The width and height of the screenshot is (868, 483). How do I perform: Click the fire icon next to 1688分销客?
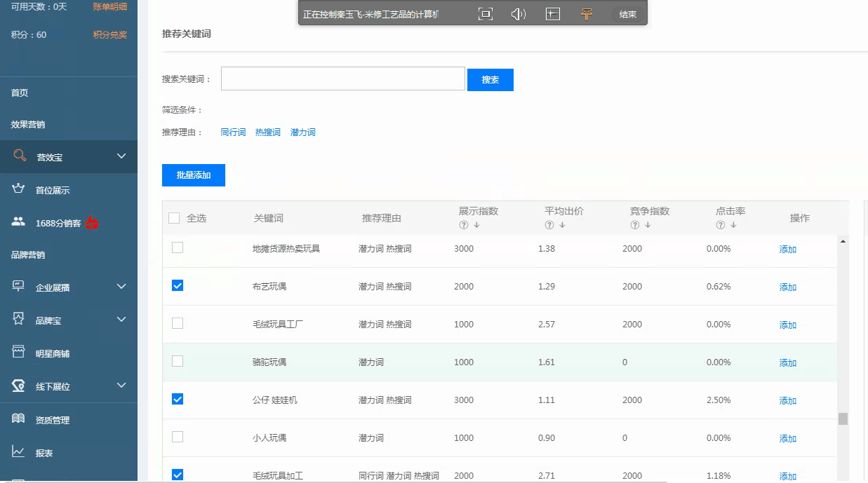92,223
